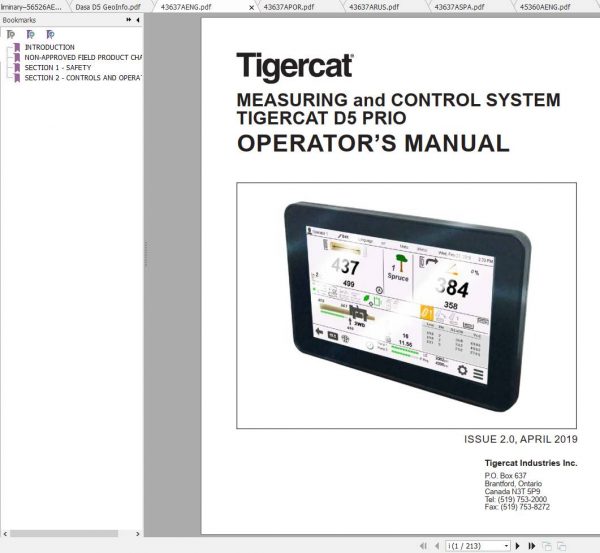Image resolution: width=600 pixels, height=553 pixels.
Task: Close the 43637AENG.pdf tab
Action: tap(251, 7)
